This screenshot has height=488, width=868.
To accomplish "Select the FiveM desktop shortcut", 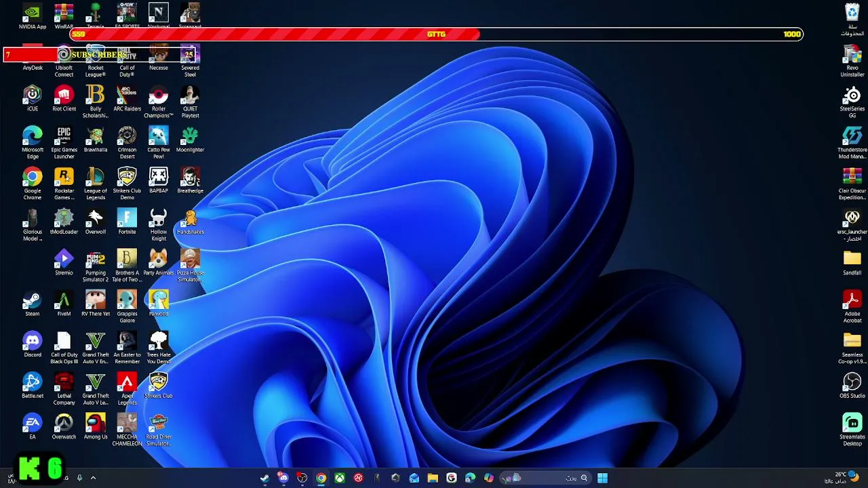I will click(x=64, y=304).
